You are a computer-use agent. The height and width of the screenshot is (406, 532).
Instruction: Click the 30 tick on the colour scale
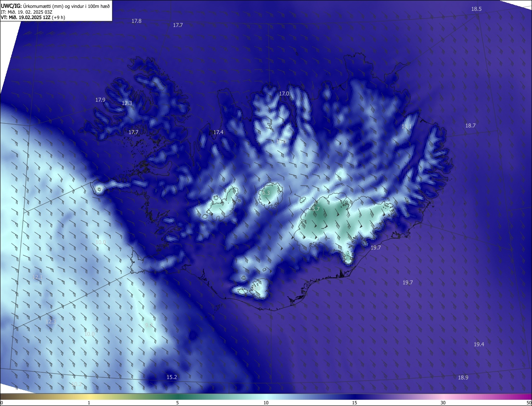(443, 403)
